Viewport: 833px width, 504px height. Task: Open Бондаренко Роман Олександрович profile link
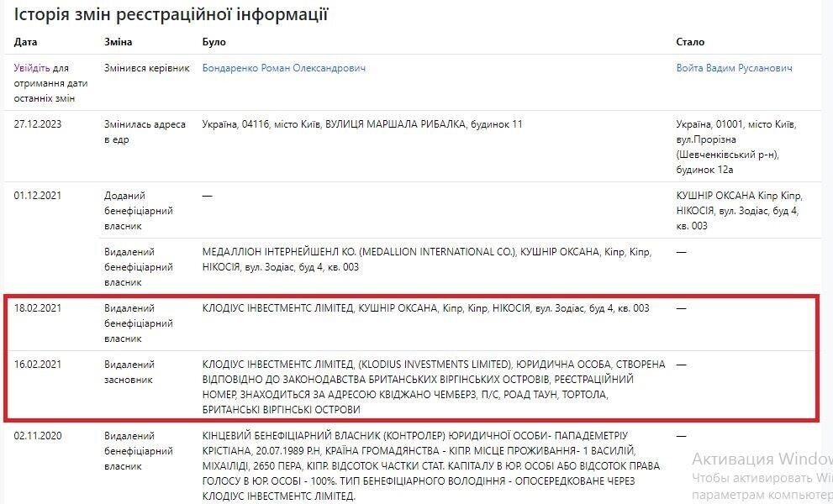pyautogui.click(x=284, y=68)
